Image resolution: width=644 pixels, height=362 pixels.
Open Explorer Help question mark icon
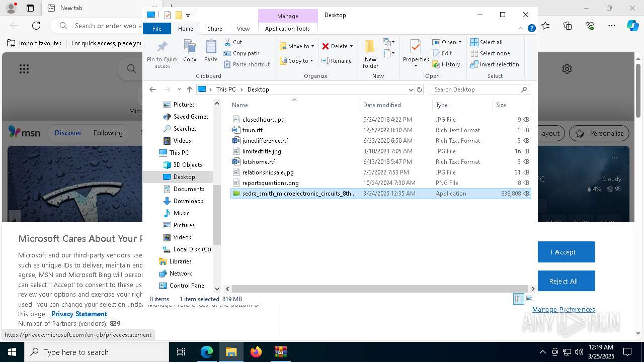531,29
